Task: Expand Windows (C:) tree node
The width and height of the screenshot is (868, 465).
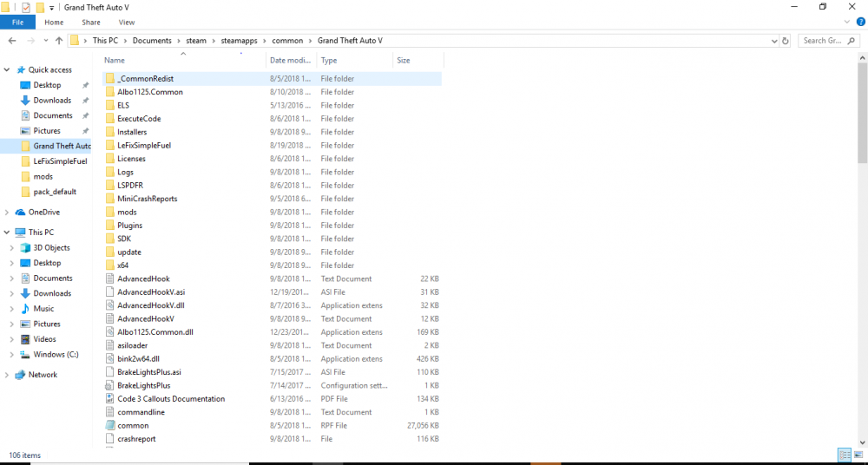Action: point(11,354)
